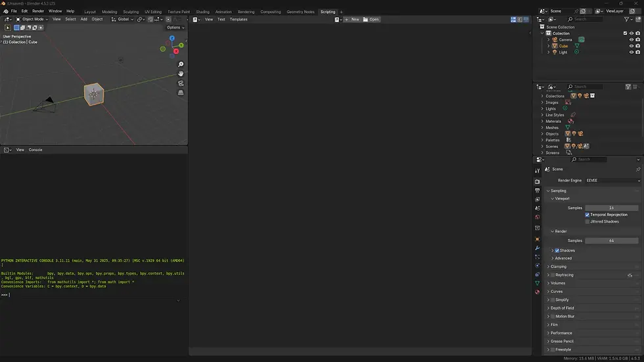Open the Render Engine EEVEE dropdown

point(612,181)
